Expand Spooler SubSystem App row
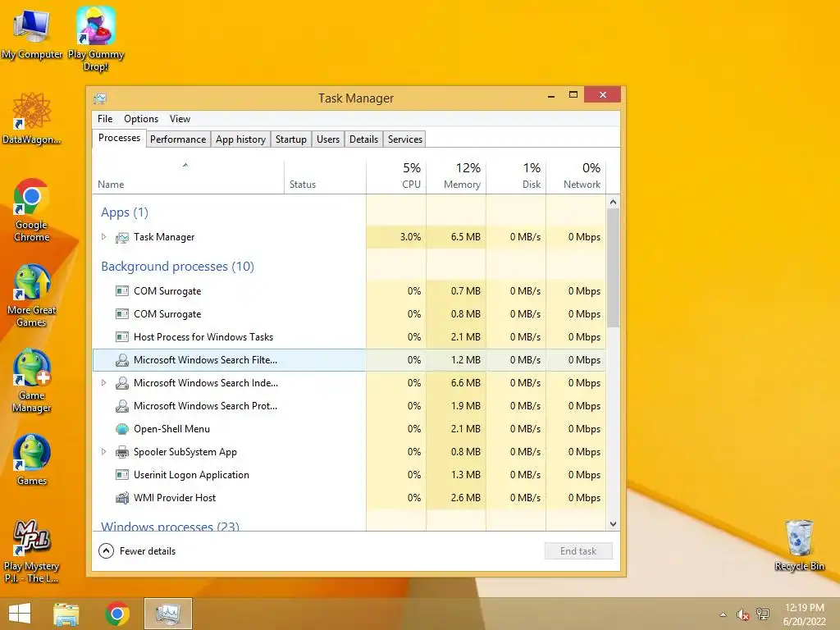The height and width of the screenshot is (630, 840). click(x=104, y=452)
